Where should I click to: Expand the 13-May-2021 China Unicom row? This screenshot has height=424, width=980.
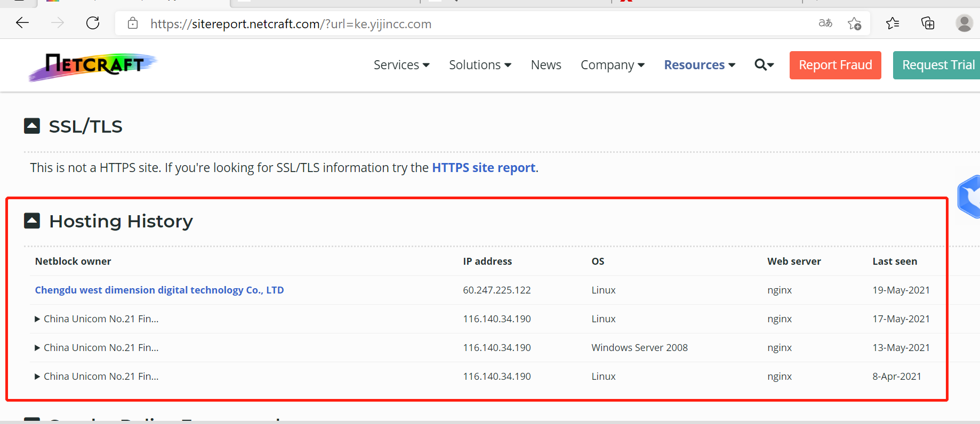[x=37, y=348]
